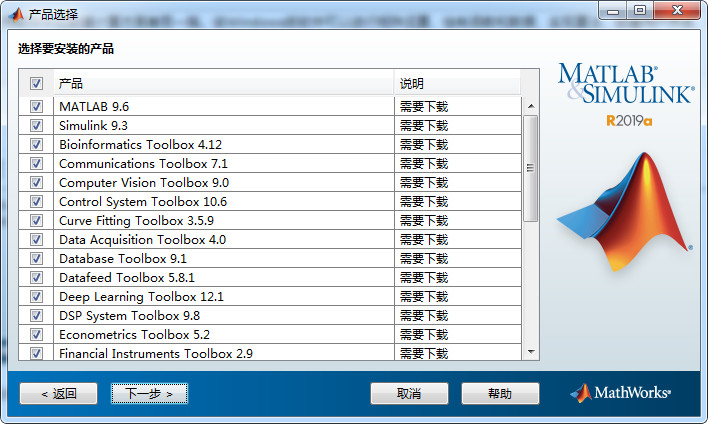Uncheck the Simulink 9.3 checkbox

tap(36, 126)
